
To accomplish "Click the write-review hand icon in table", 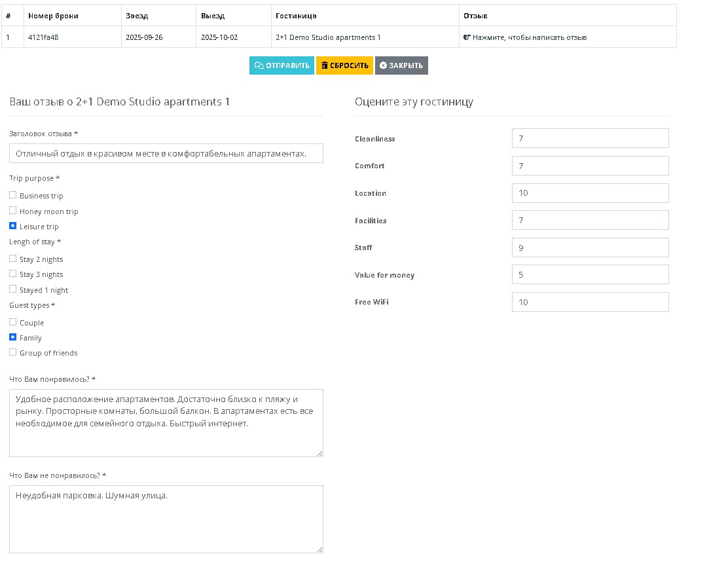I will (467, 37).
